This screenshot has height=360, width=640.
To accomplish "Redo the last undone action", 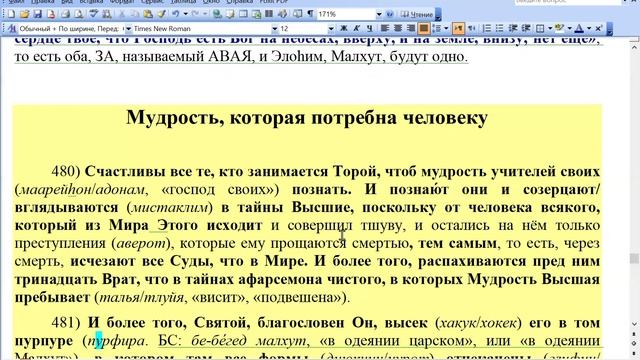I will click(196, 14).
